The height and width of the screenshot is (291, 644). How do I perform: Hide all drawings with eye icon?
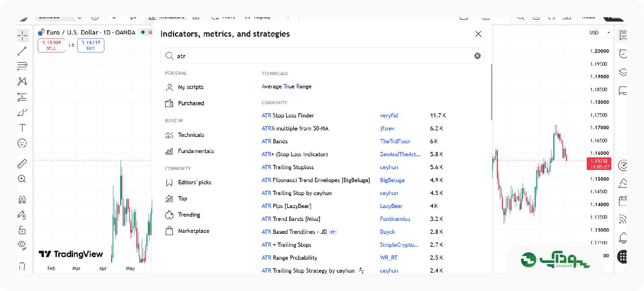(22, 245)
